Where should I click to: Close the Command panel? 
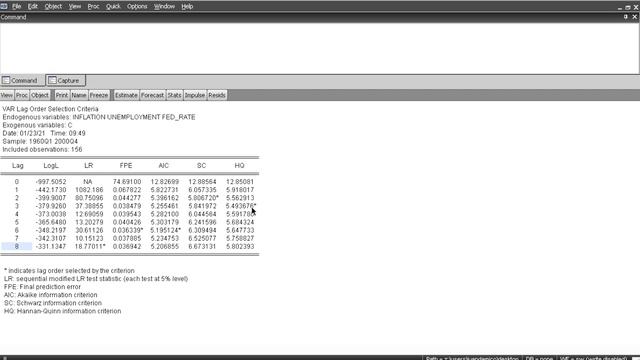634,17
